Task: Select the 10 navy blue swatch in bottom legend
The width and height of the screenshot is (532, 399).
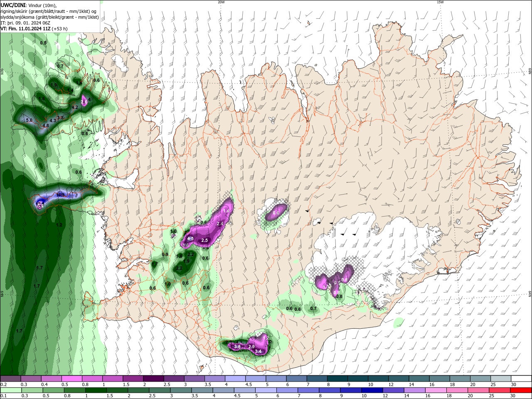Action: [x=372, y=390]
